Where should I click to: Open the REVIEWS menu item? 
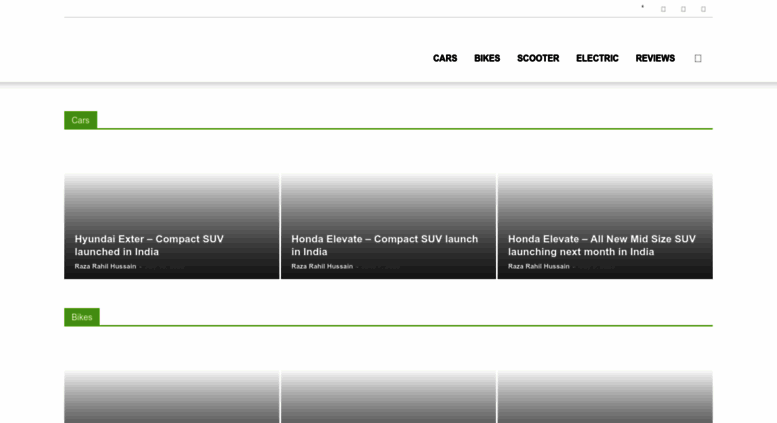[x=655, y=58]
